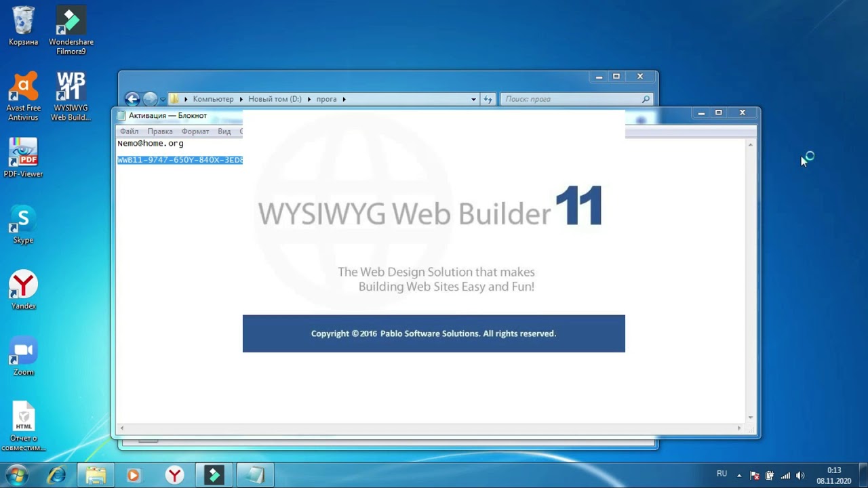Screen dimensions: 868x488
Task: Open the Файл menu in Notepad
Action: [x=129, y=131]
